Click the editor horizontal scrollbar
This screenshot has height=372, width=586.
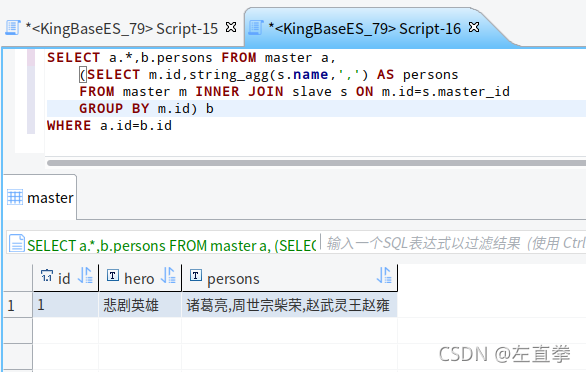click(x=316, y=163)
